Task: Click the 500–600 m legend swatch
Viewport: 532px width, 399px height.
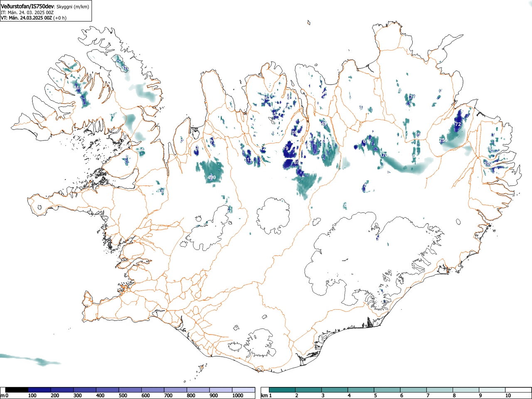Action: point(130,390)
